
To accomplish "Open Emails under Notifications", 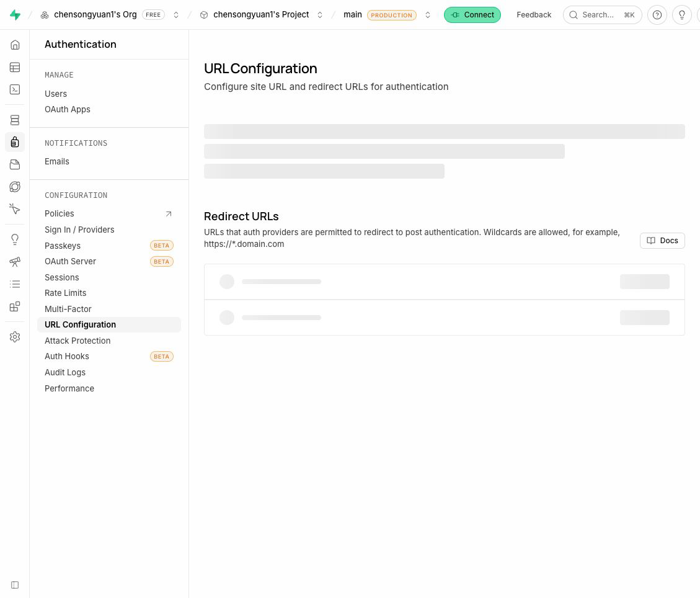I will tap(56, 161).
